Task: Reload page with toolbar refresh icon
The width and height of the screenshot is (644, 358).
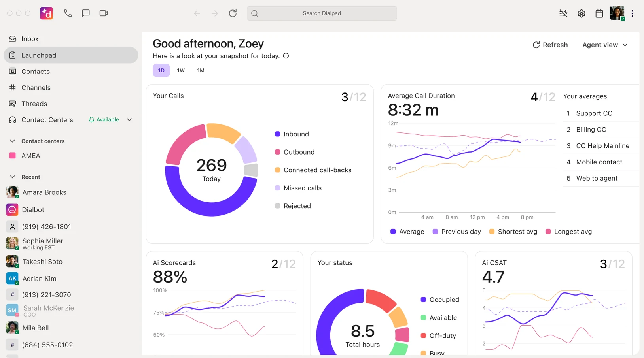Action: coord(233,13)
